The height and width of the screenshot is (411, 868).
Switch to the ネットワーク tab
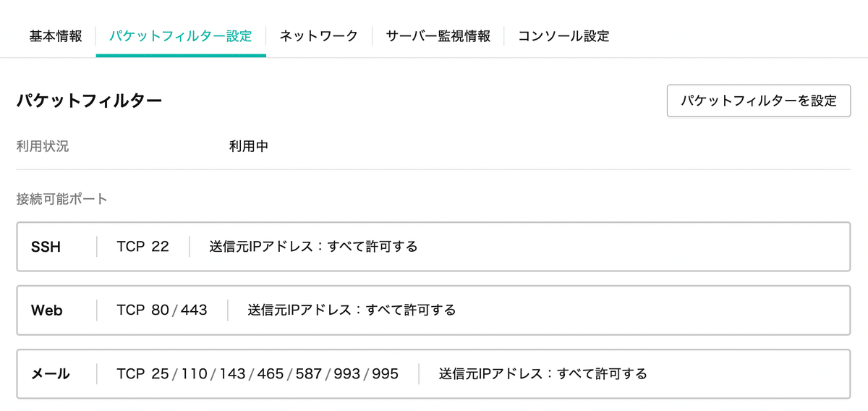pyautogui.click(x=319, y=35)
